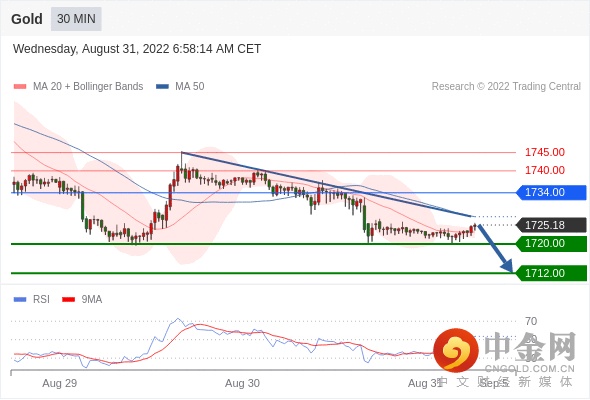The image size is (590, 400).
Task: Click the Gold chart title
Action: [27, 19]
